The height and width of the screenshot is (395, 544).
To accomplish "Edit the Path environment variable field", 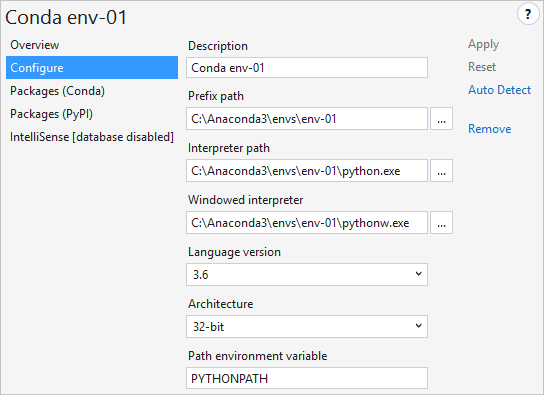I will 307,378.
